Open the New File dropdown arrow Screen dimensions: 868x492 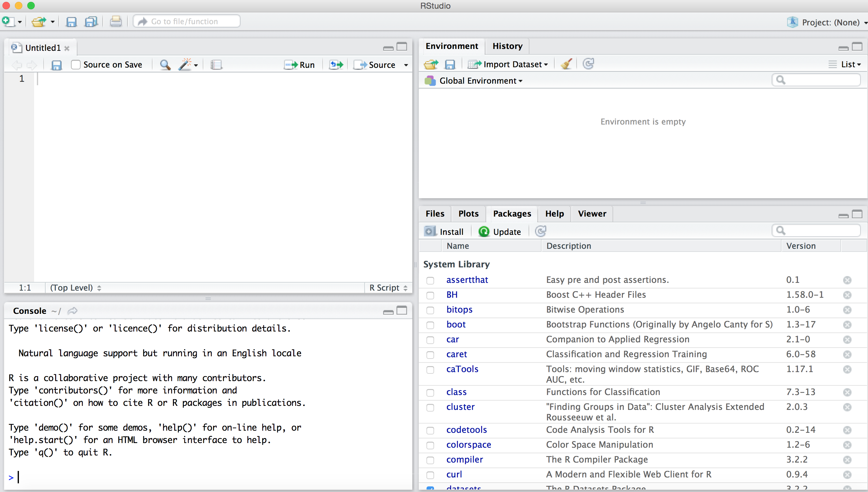click(x=20, y=22)
